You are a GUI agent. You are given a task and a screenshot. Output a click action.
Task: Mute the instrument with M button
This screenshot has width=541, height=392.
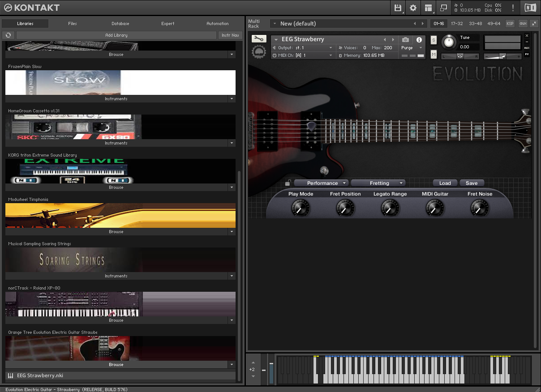pos(434,54)
